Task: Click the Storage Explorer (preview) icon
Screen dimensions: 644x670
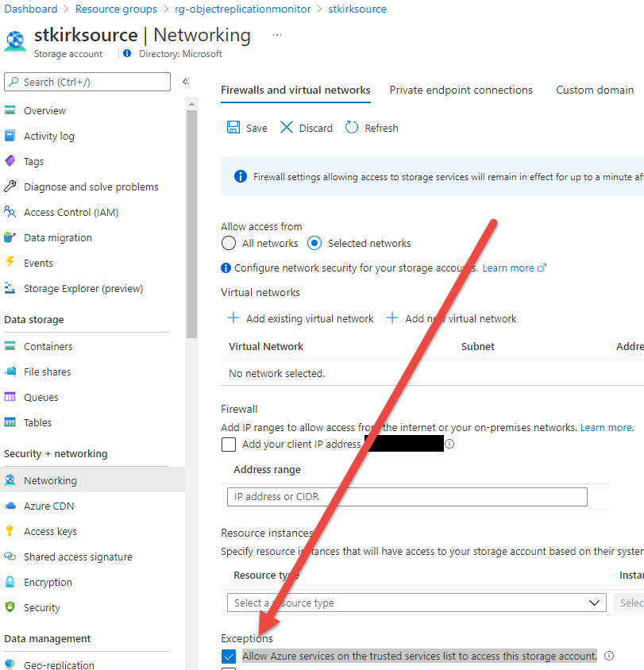Action: pos(10,288)
